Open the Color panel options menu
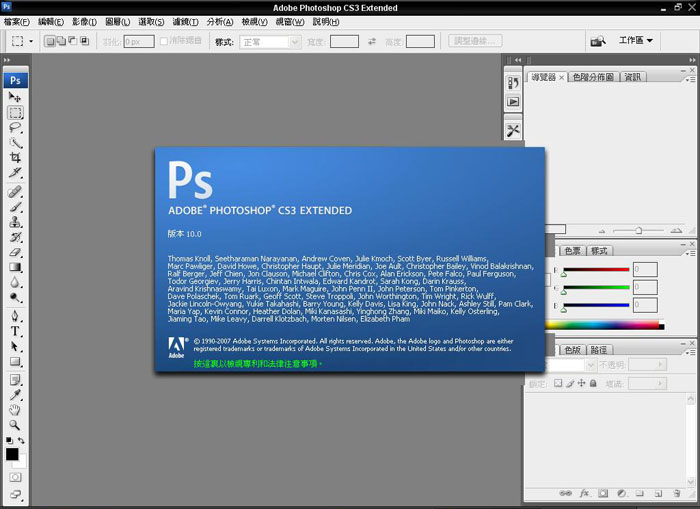The width and height of the screenshot is (700, 509). [x=690, y=253]
